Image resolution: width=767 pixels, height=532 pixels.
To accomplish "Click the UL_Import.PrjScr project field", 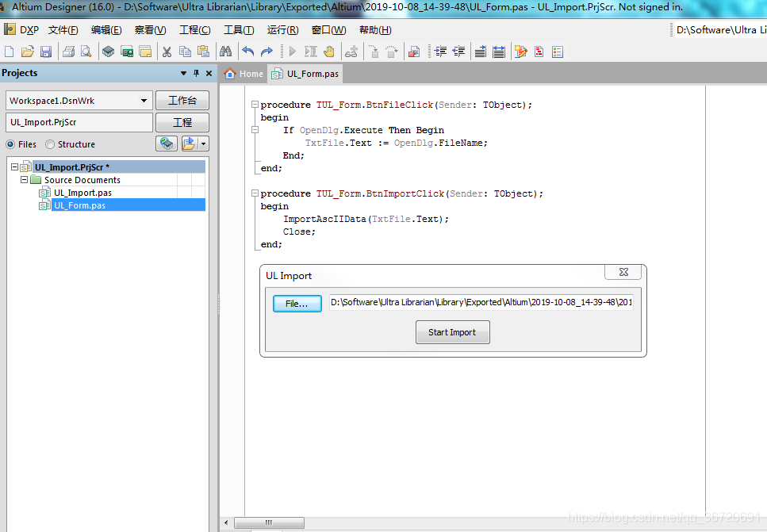I will point(79,122).
